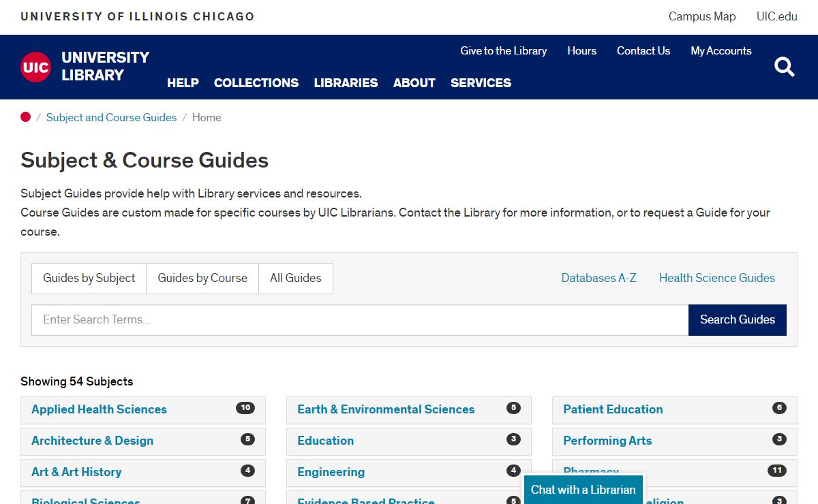Screen dimensions: 818x504
Task: Expand Earth & Environmental Sciences subject
Action: coord(409,410)
